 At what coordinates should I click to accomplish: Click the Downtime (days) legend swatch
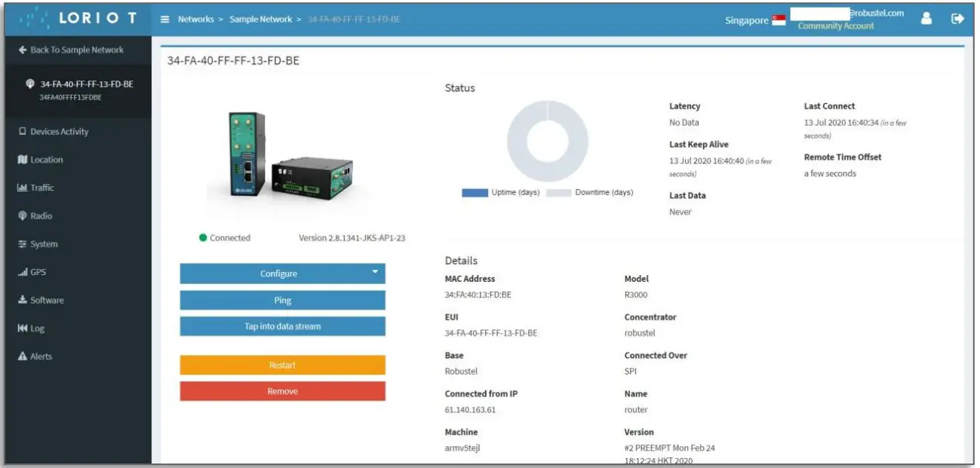[x=559, y=193]
